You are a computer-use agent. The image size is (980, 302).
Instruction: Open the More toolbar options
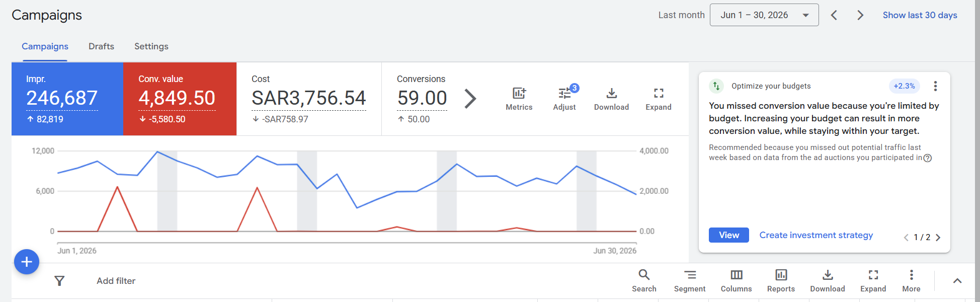click(911, 281)
